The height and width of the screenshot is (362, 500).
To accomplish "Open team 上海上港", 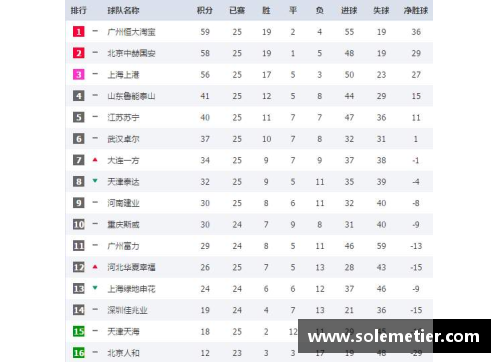I will click(x=123, y=75).
